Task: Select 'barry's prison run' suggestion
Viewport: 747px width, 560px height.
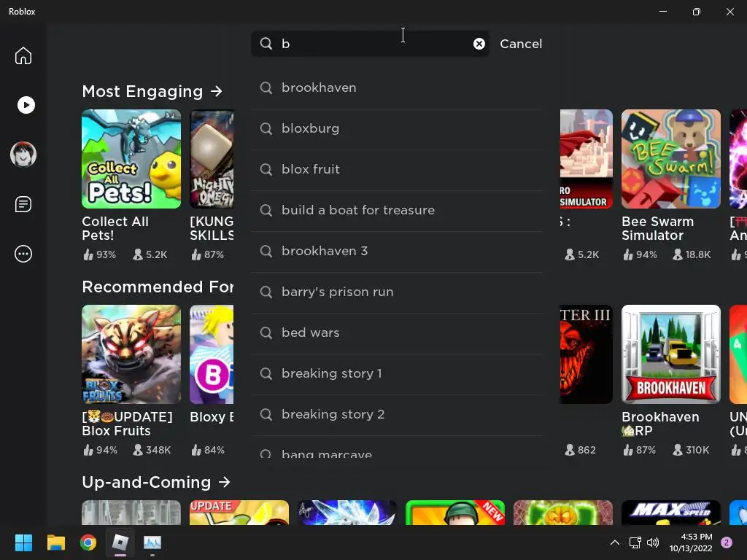Action: (x=397, y=292)
